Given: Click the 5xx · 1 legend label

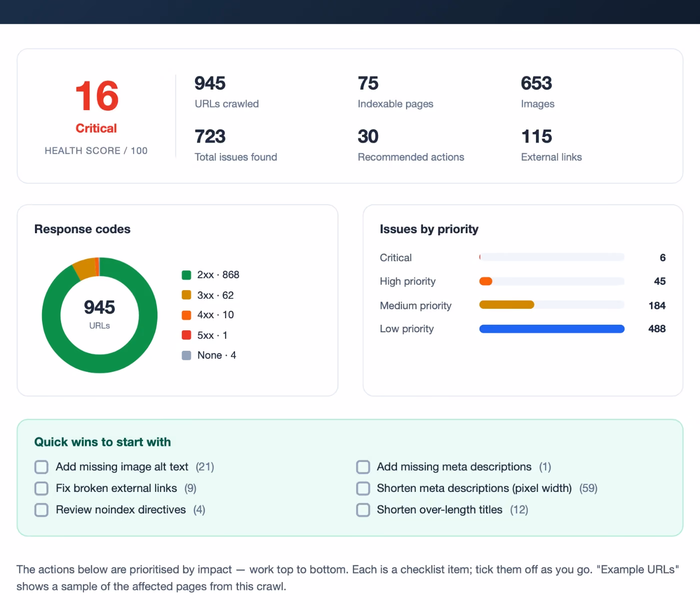Looking at the screenshot, I should (212, 335).
